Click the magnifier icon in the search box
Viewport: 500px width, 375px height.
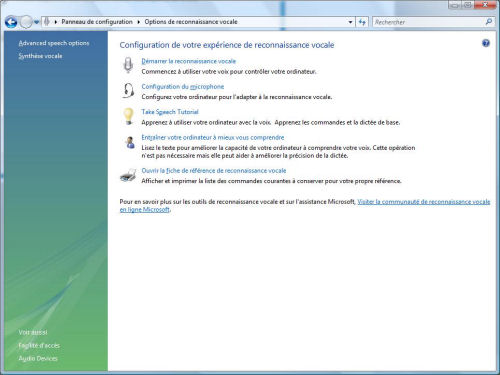(489, 22)
